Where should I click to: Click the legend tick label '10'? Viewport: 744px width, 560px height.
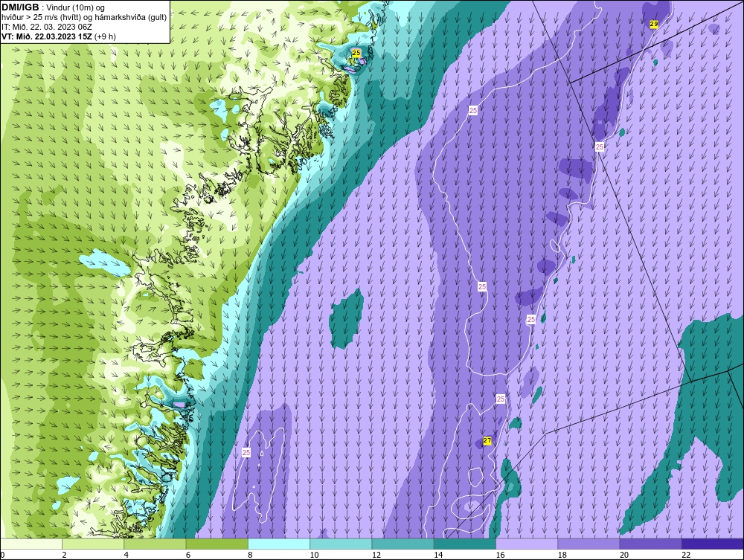314,555
